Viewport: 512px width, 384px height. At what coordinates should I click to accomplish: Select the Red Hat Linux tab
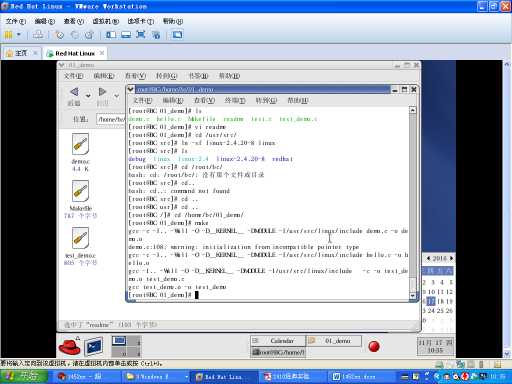75,53
